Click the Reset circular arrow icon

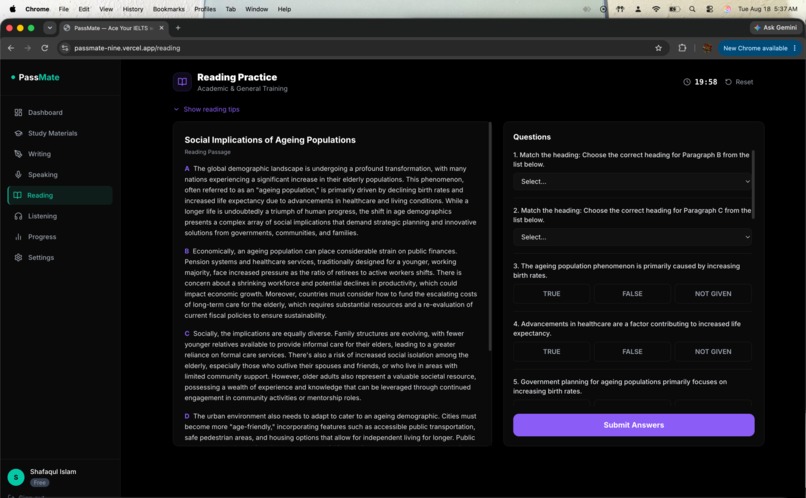point(728,82)
